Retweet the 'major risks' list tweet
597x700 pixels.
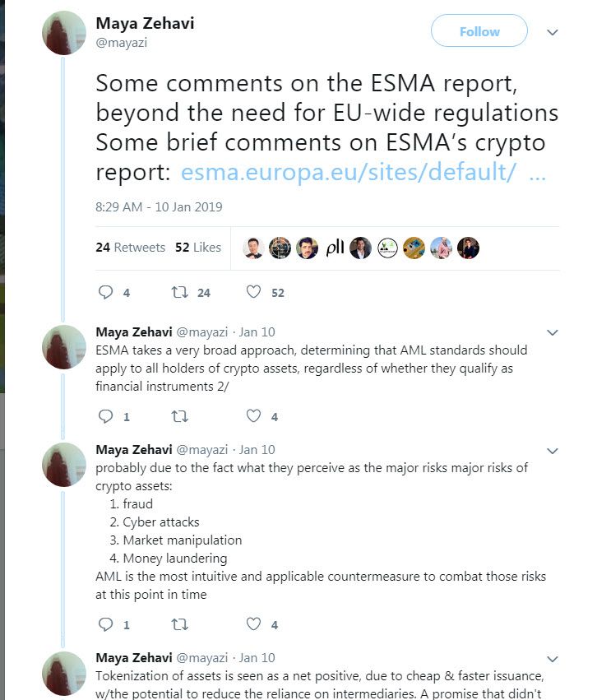tap(179, 624)
